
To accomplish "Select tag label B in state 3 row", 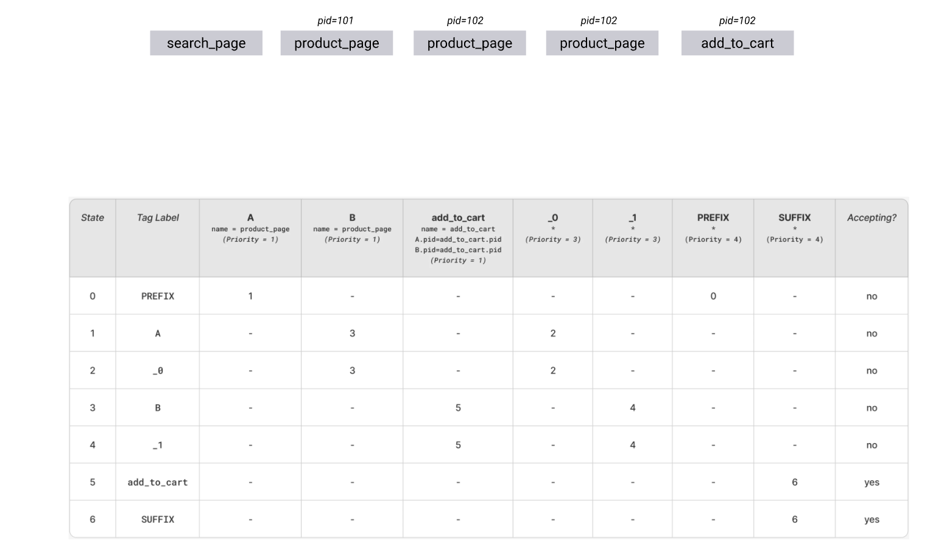I will point(158,408).
